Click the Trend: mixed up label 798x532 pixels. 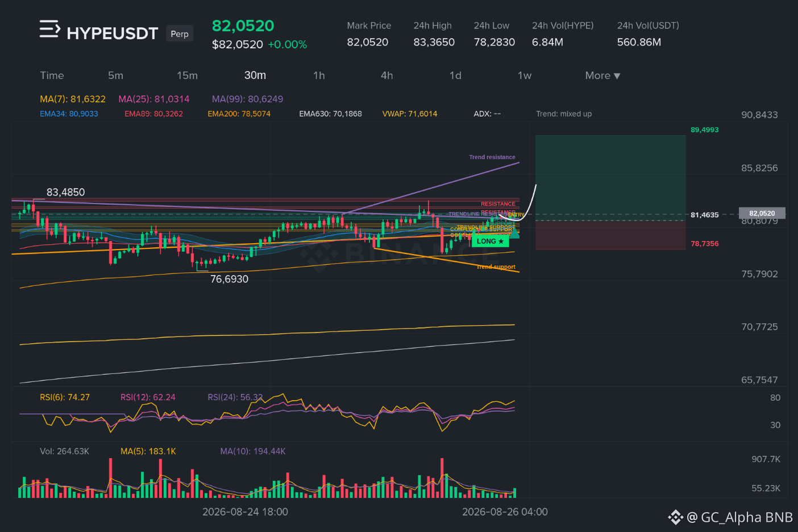pyautogui.click(x=564, y=114)
